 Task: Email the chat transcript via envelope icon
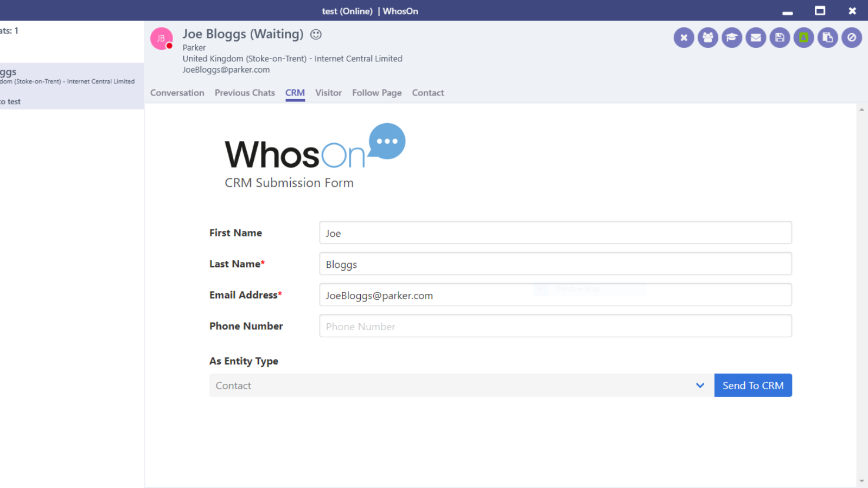[x=756, y=37]
